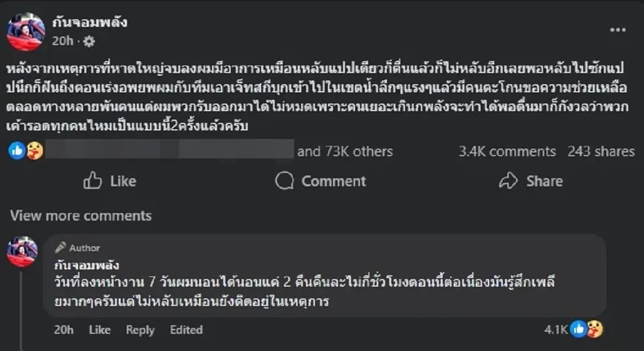Expand more comments with View more comments

pos(82,216)
